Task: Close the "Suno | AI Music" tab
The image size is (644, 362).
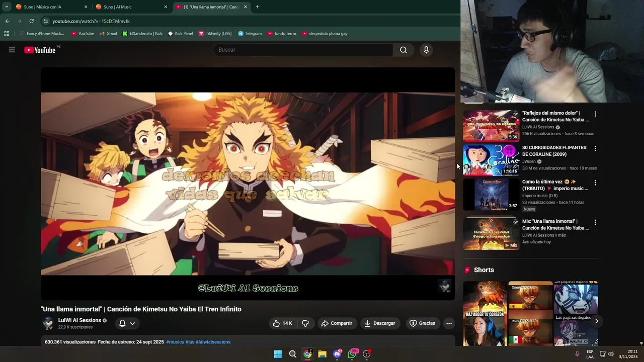Action: (166, 7)
